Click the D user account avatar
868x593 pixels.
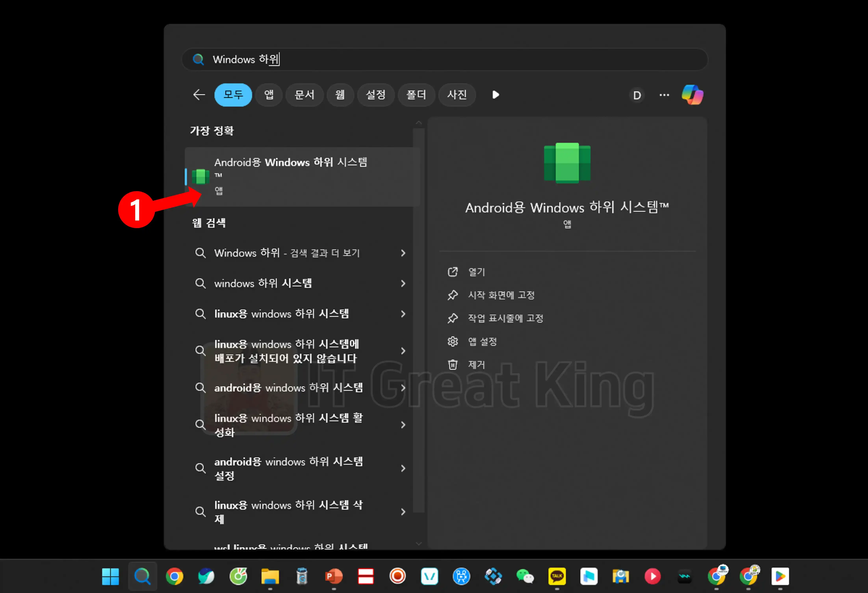pos(637,95)
